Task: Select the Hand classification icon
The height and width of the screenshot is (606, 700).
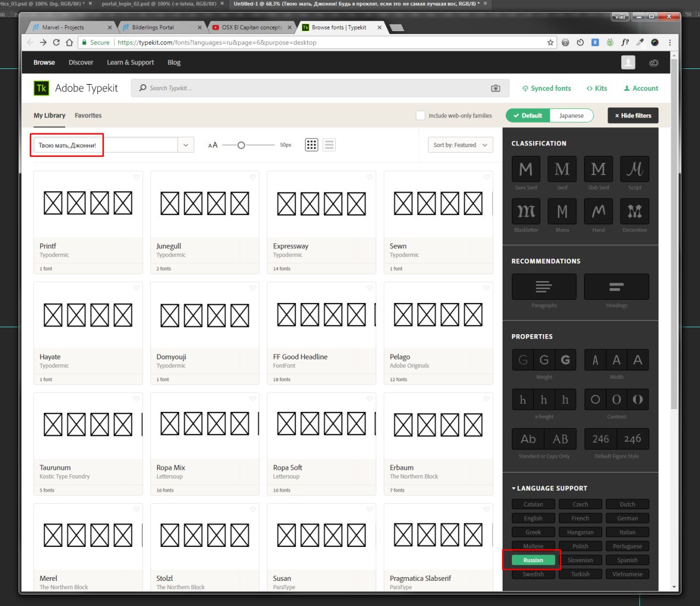Action: (x=598, y=211)
